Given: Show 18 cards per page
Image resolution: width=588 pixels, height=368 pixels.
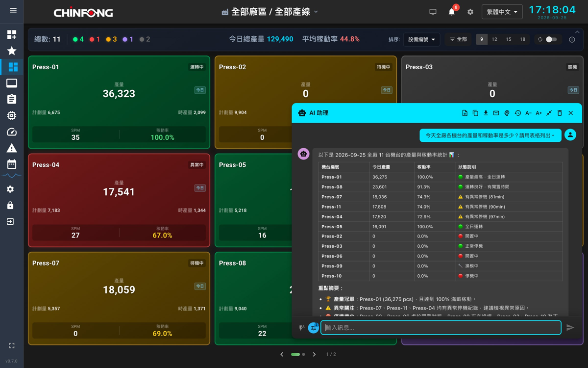Looking at the screenshot, I should (x=522, y=39).
